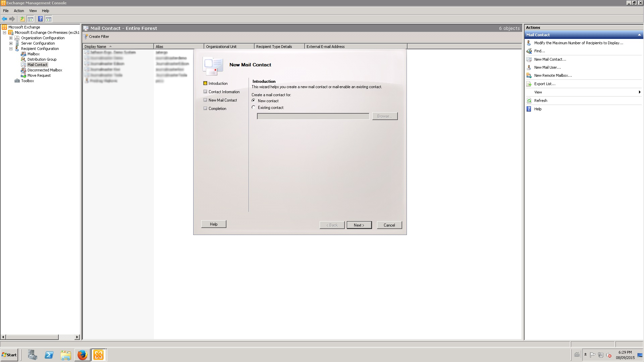Select the Mail Contact tree node
Image resolution: width=644 pixels, height=362 pixels.
[38, 65]
